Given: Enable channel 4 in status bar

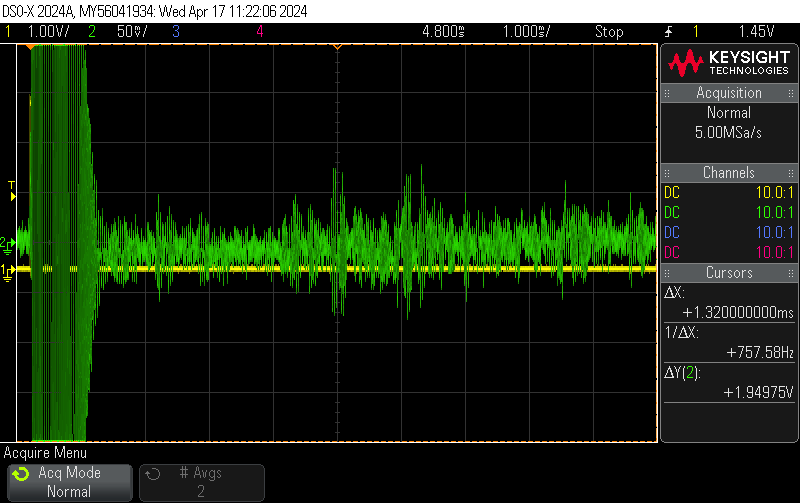Looking at the screenshot, I should 260,31.
